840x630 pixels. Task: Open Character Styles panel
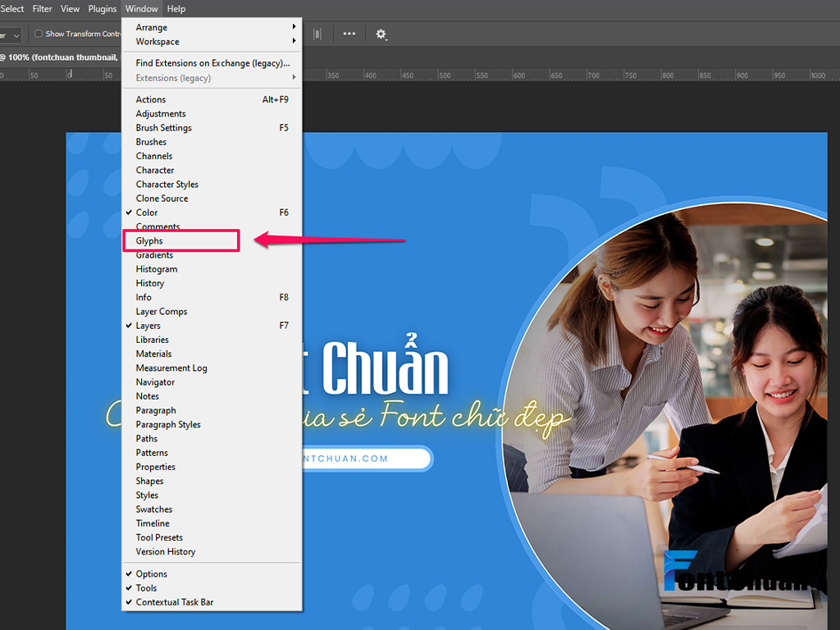(212, 185)
